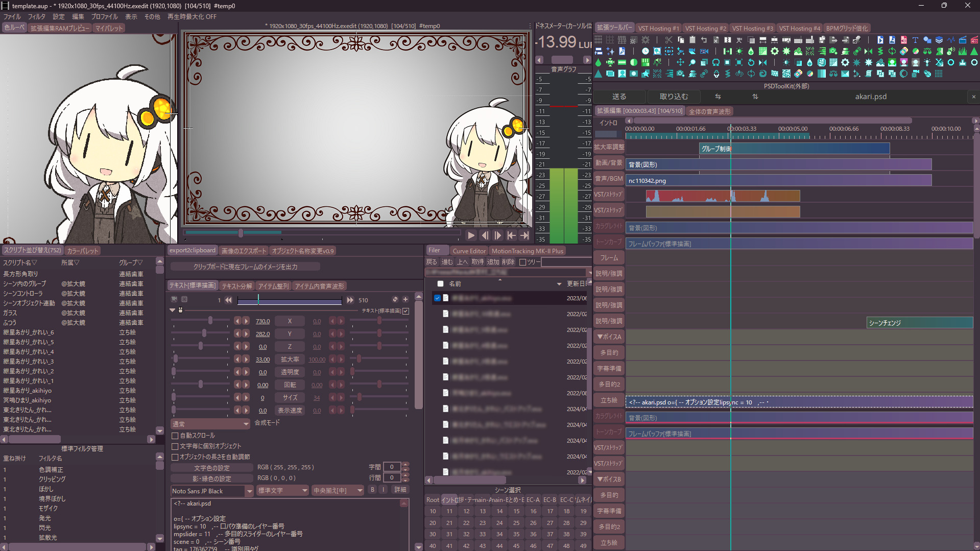The image size is (980, 551).
Task: Click the scissors cut icon in the toolbar
Action: click(x=668, y=40)
